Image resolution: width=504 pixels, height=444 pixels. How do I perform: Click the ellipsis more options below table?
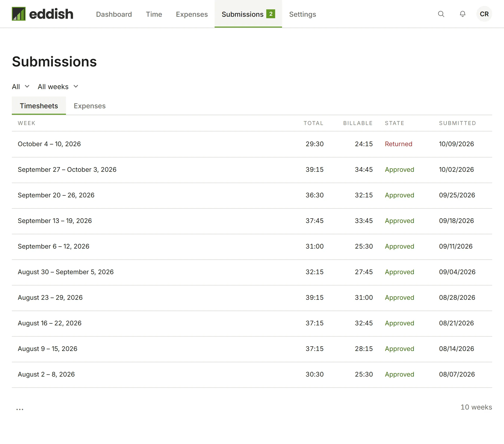(20, 409)
